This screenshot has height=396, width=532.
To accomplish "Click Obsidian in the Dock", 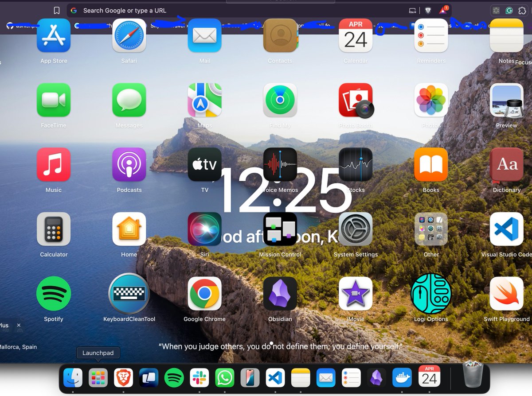I will tap(376, 378).
